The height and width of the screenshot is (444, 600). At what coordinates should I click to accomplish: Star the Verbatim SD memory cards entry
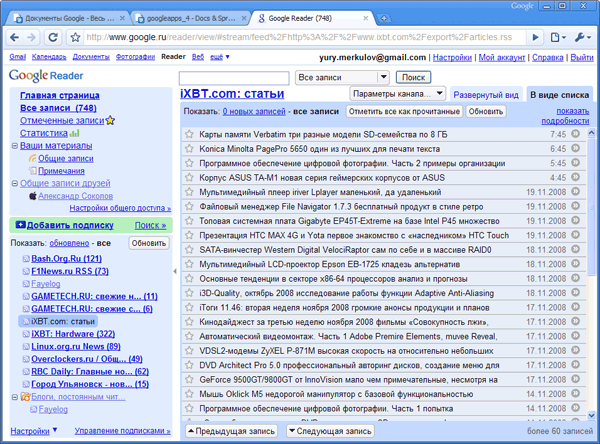189,134
